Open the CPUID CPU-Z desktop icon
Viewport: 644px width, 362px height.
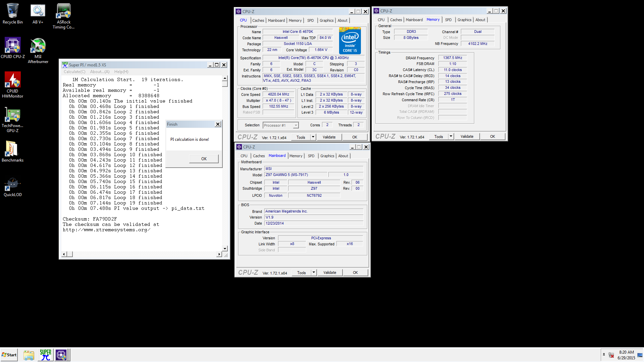click(13, 48)
